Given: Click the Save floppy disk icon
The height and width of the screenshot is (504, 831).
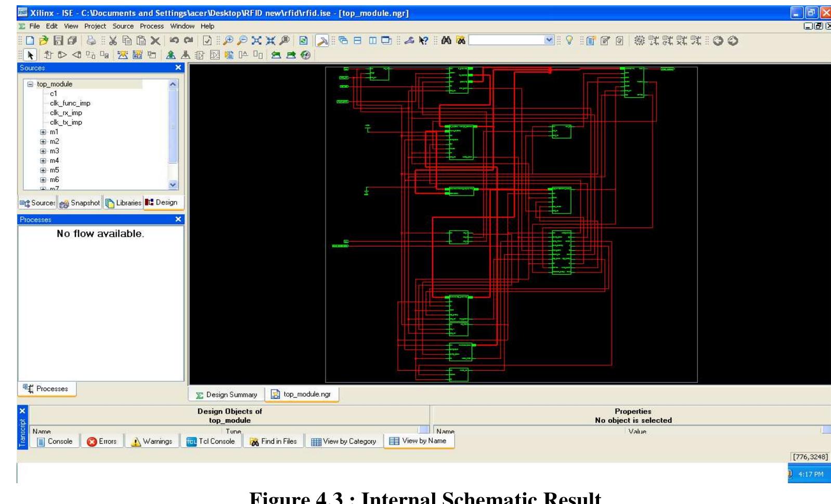Looking at the screenshot, I should (58, 41).
